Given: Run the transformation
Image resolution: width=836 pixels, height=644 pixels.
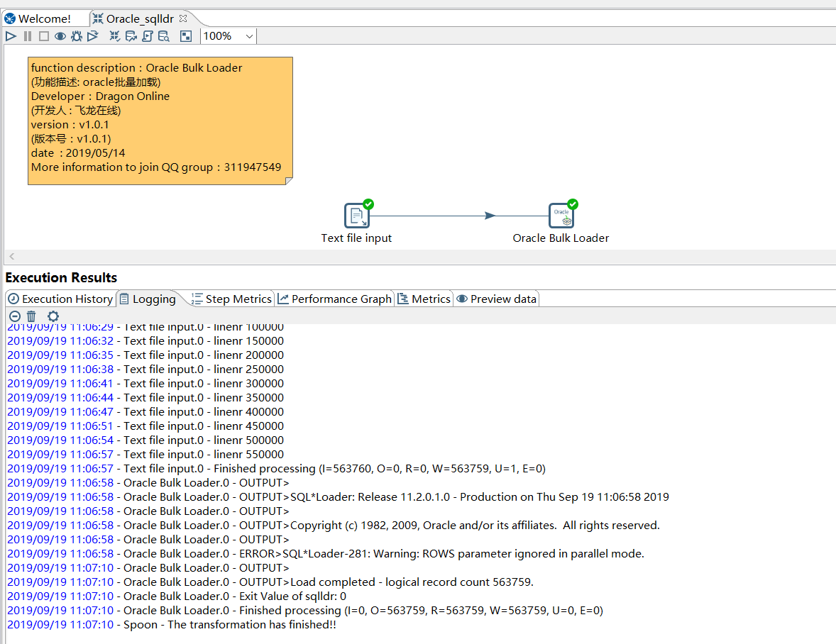Looking at the screenshot, I should (11, 35).
